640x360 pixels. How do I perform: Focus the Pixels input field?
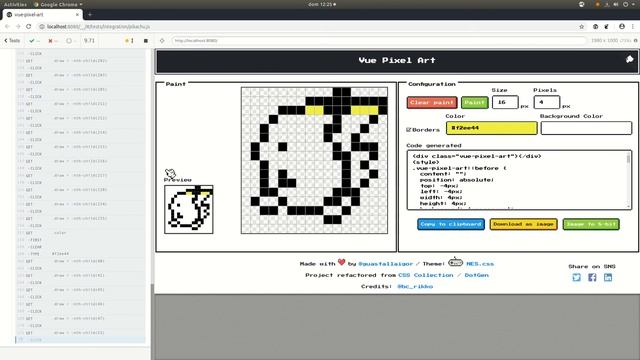[547, 102]
